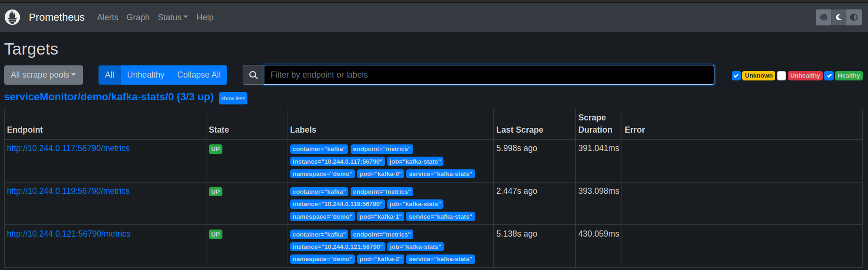The width and height of the screenshot is (868, 270).
Task: Open the Graph page
Action: coord(138,17)
